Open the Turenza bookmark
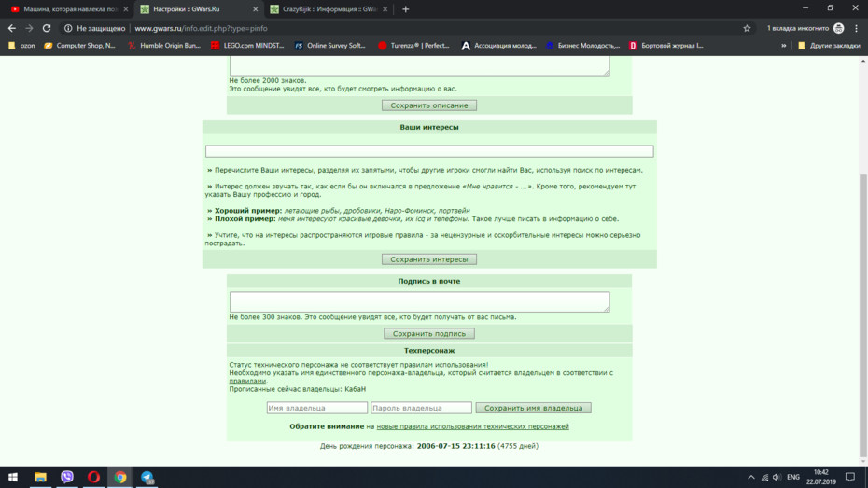This screenshot has width=868, height=488. point(414,46)
